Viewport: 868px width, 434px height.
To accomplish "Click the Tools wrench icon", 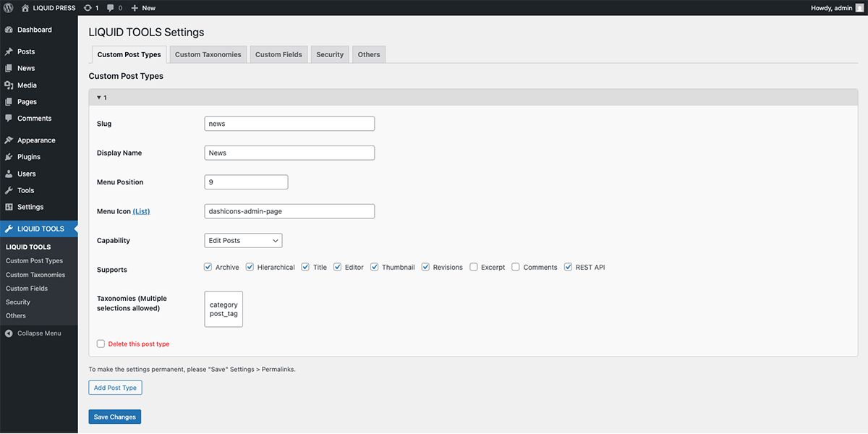I will pos(9,190).
